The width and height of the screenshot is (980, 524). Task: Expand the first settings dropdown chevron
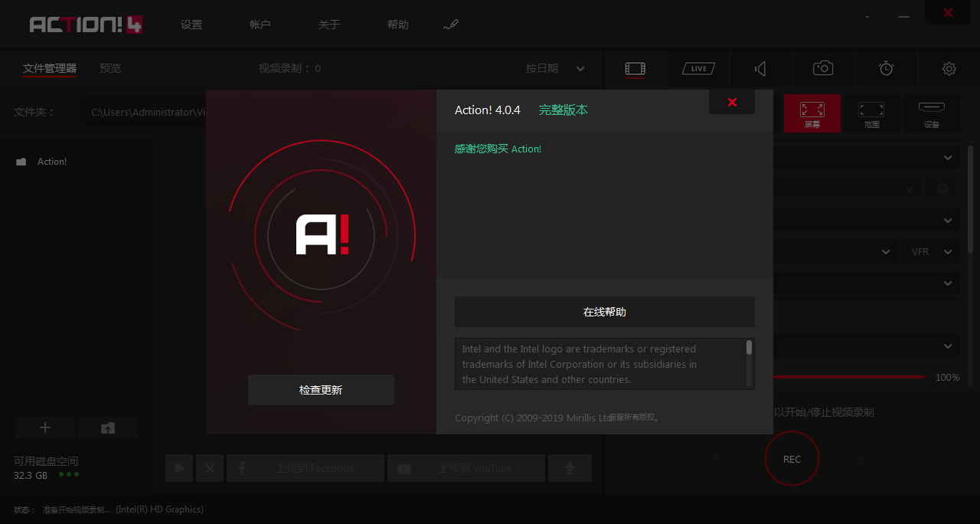pos(948,158)
